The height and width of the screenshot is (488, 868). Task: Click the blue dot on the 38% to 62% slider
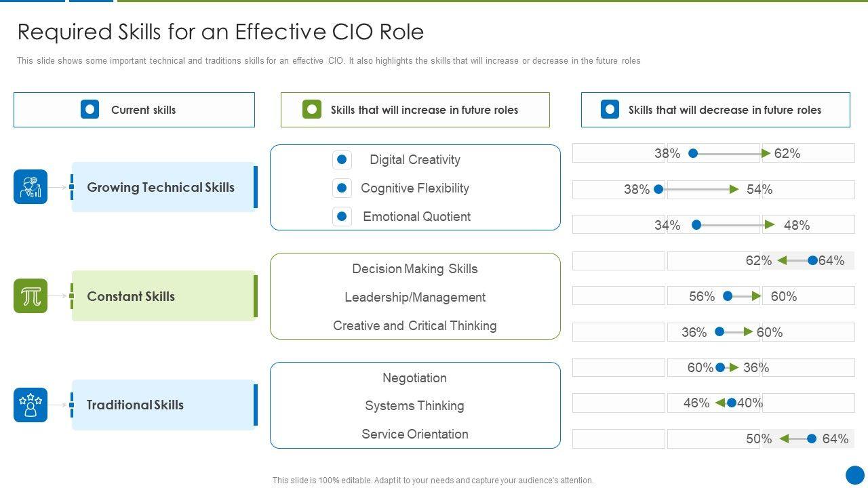click(693, 154)
